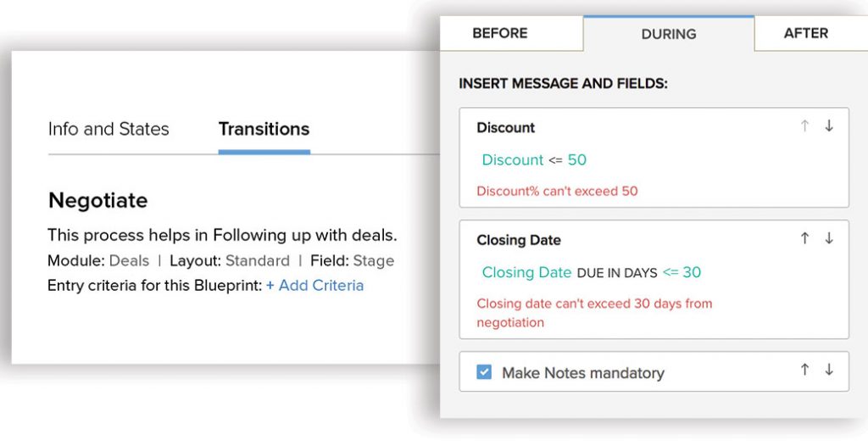The height and width of the screenshot is (446, 868).
Task: Click the green Closing Date criteria field
Action: coord(526,272)
